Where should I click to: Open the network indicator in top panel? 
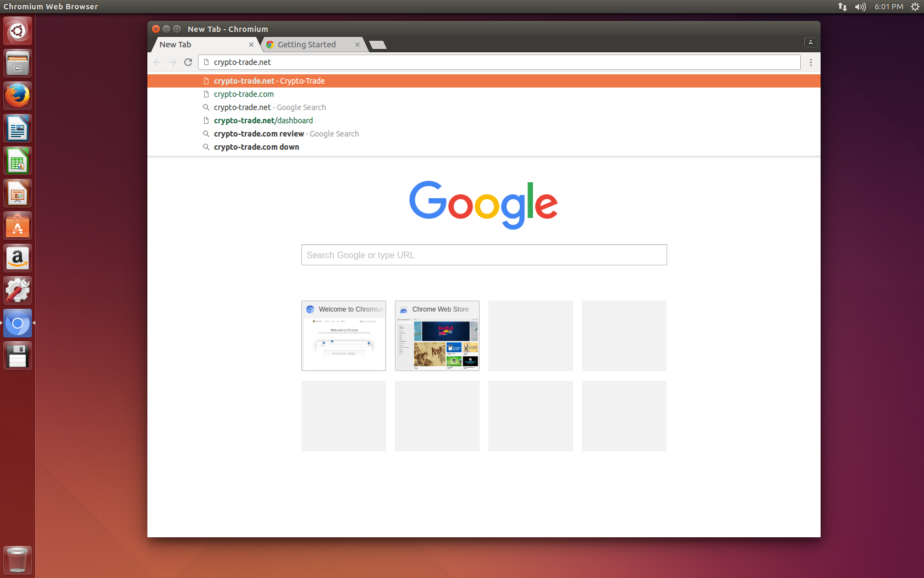842,7
